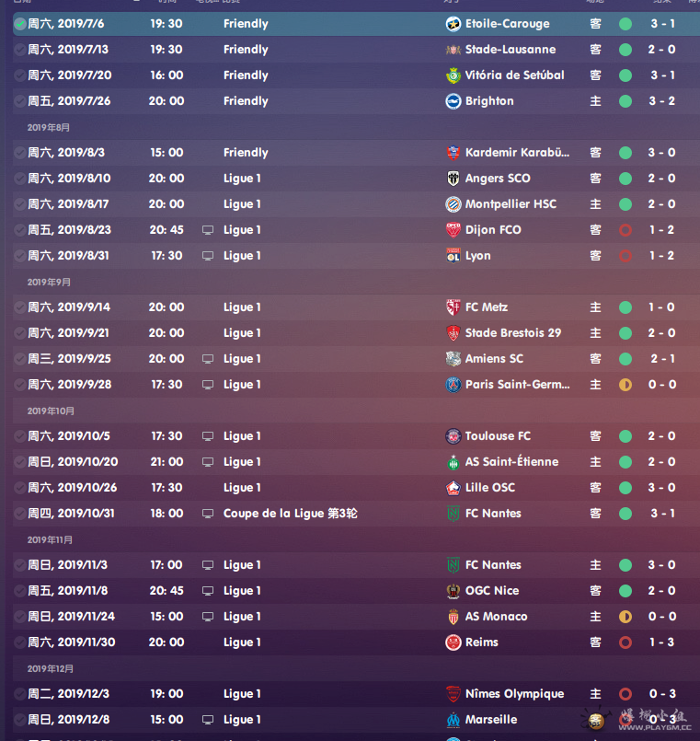Toggle the check circle for the 2019/8/3 match
Screen dimensions: 700x741
click(x=20, y=153)
